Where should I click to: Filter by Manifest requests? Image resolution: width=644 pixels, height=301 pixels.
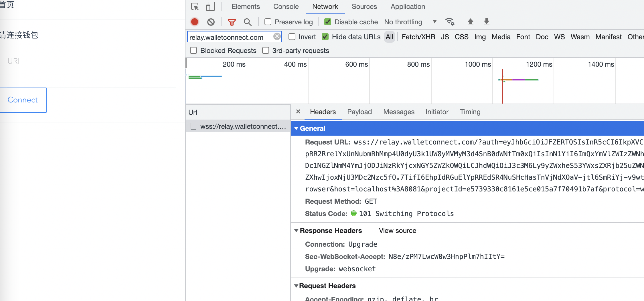coord(609,37)
